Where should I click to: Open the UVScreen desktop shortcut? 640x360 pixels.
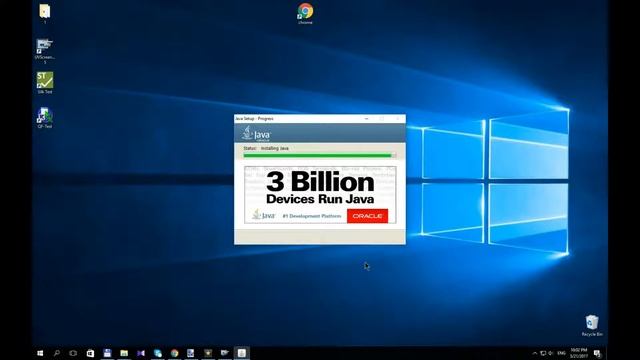[x=45, y=50]
